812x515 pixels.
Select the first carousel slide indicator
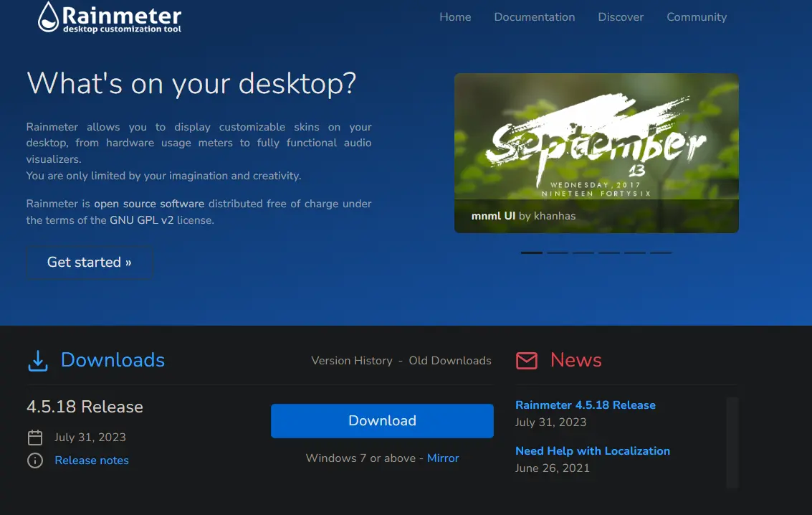point(532,252)
